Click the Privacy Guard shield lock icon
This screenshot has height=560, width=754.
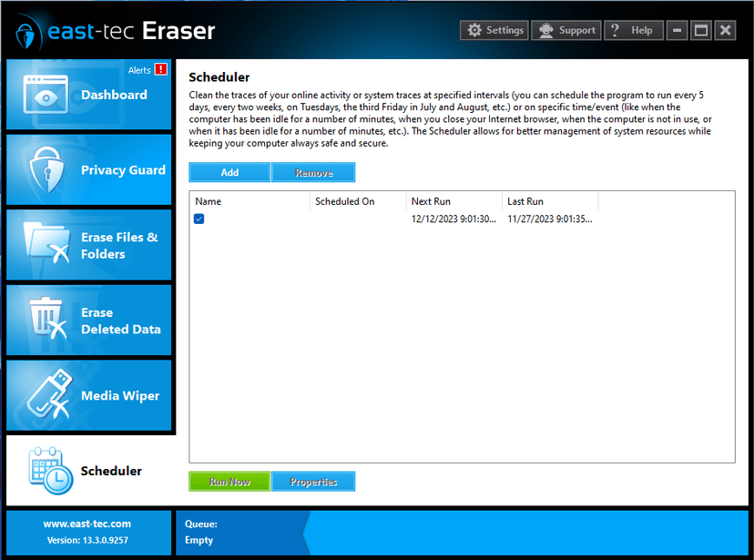(46, 169)
